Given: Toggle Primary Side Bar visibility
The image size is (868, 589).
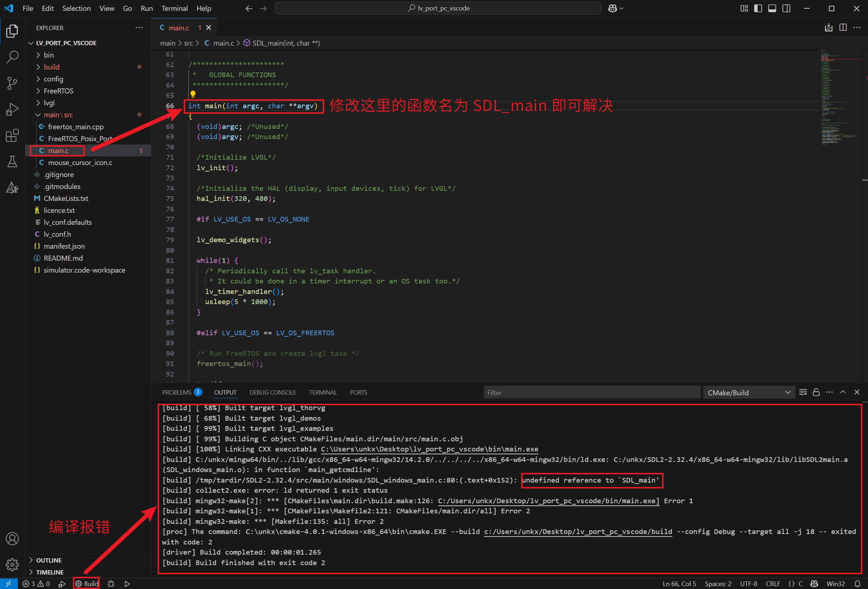Looking at the screenshot, I should (x=758, y=8).
